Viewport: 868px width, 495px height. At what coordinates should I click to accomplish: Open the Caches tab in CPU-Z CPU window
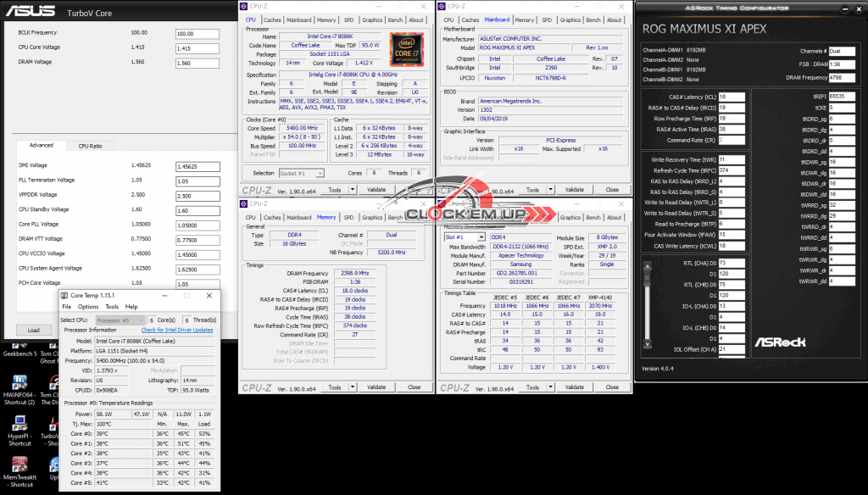[x=272, y=19]
